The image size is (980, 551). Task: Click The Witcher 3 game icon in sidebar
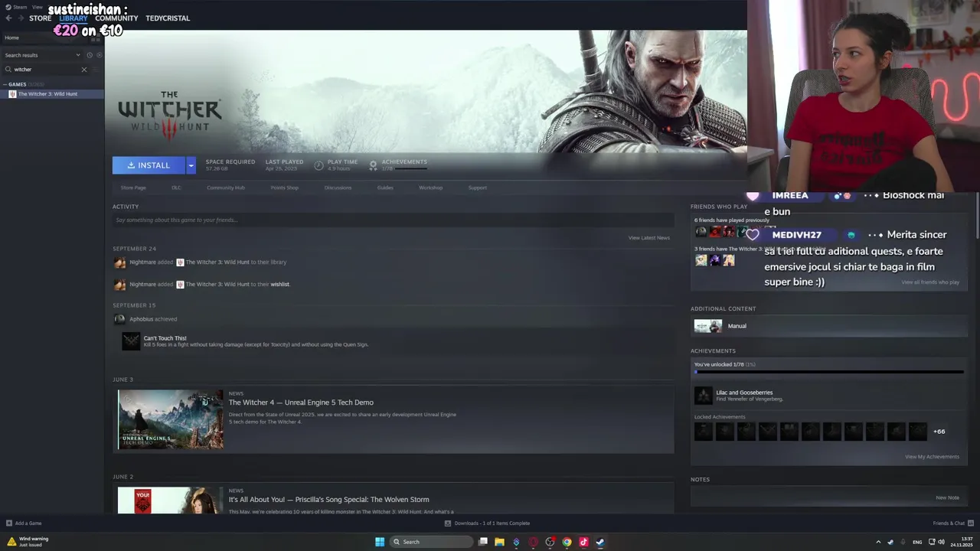pos(12,94)
